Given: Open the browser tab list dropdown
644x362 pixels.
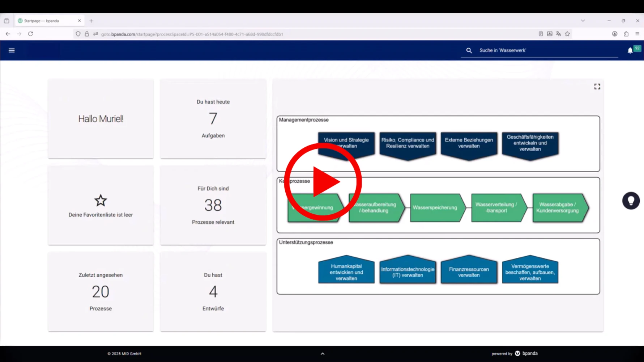Looking at the screenshot, I should point(583,21).
